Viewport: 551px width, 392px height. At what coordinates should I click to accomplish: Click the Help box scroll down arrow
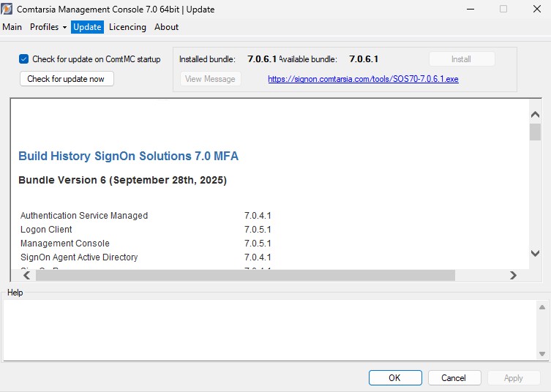coord(542,354)
